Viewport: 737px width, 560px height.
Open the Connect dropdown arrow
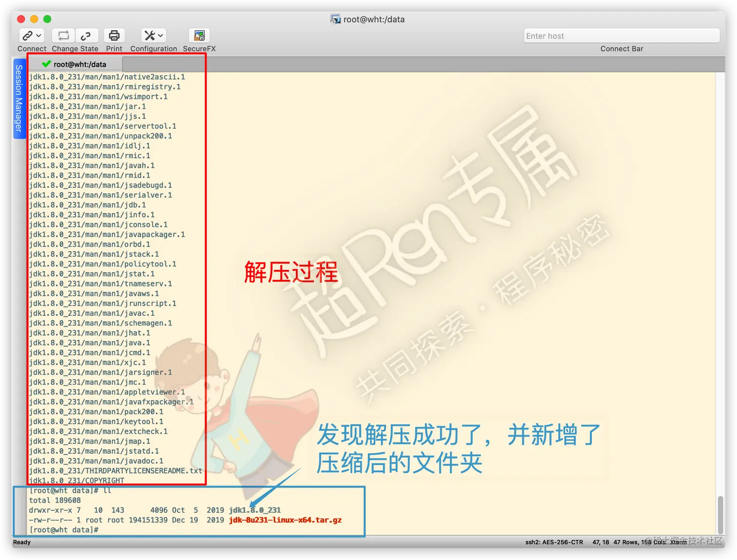tap(39, 36)
